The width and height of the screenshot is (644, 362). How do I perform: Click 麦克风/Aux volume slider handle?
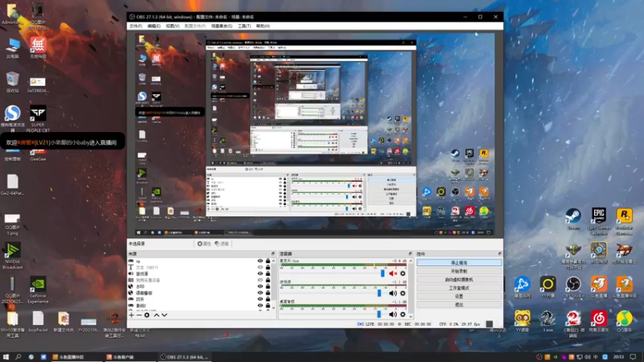tap(382, 274)
